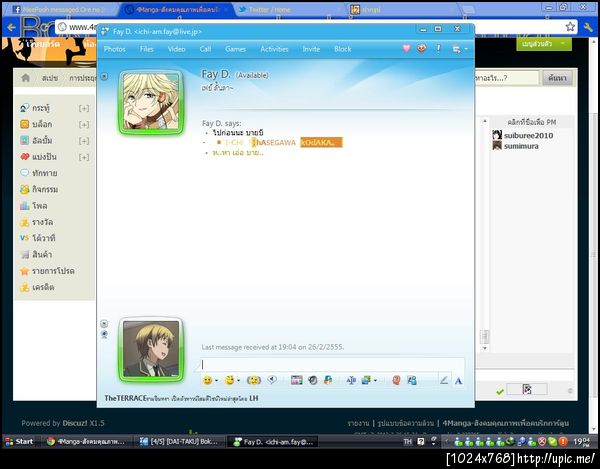
Task: Expand the wink dropdown arrow
Action: 238,381
